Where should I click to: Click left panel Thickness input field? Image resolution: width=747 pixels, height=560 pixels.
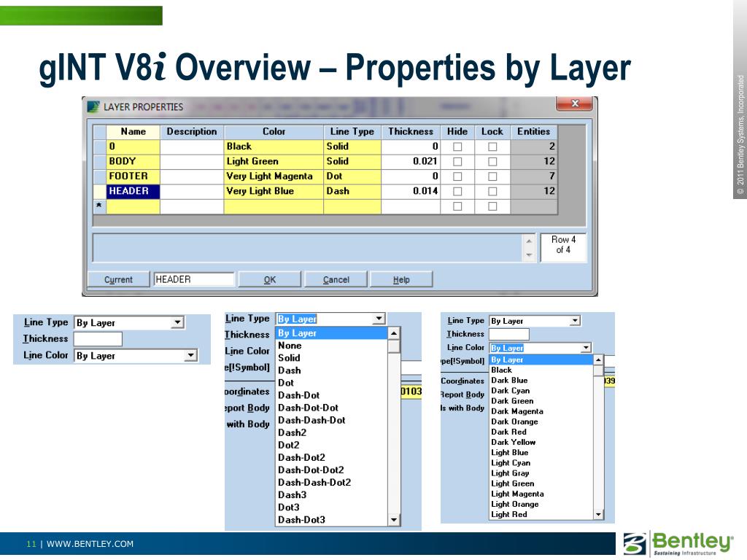click(98, 339)
